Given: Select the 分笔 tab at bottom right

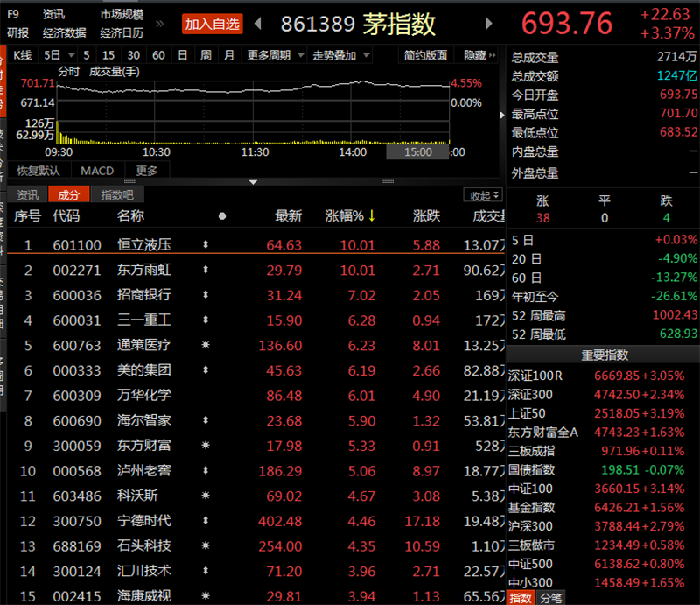Looking at the screenshot, I should tap(551, 598).
